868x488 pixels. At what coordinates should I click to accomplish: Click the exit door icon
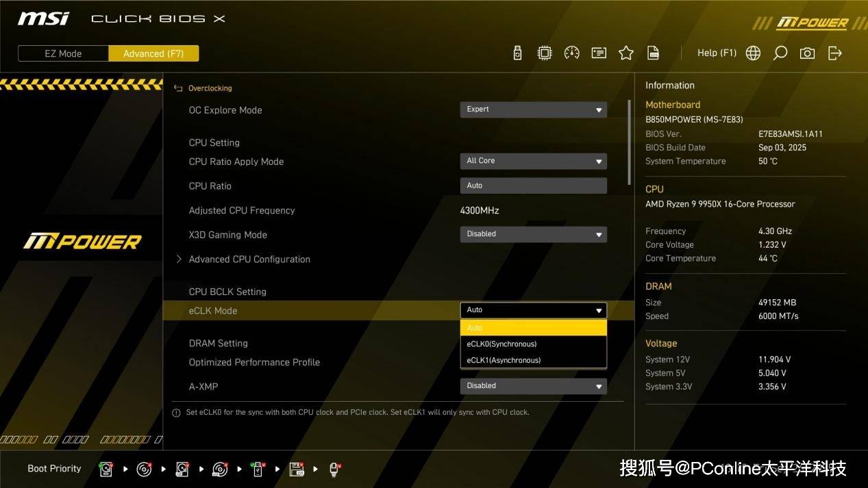click(x=834, y=53)
